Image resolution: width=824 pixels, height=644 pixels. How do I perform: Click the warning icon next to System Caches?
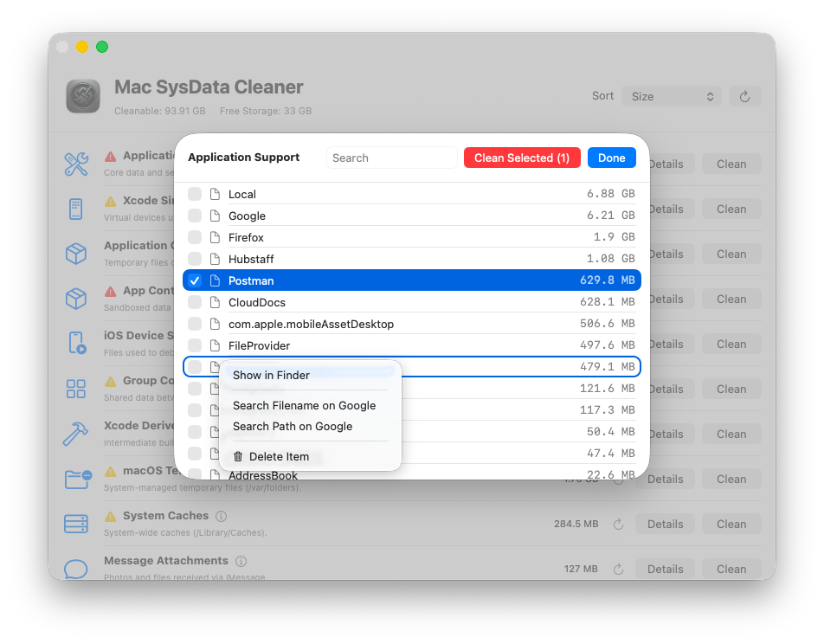pyautogui.click(x=111, y=516)
